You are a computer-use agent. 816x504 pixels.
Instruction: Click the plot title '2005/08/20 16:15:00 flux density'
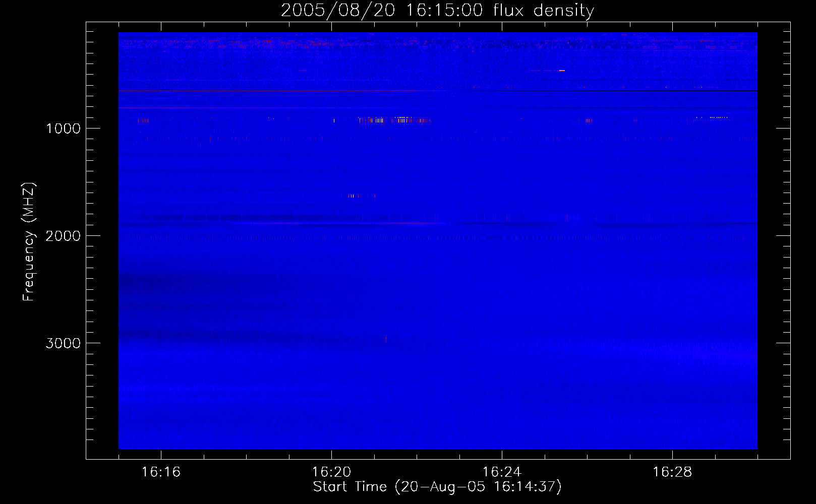coord(437,10)
